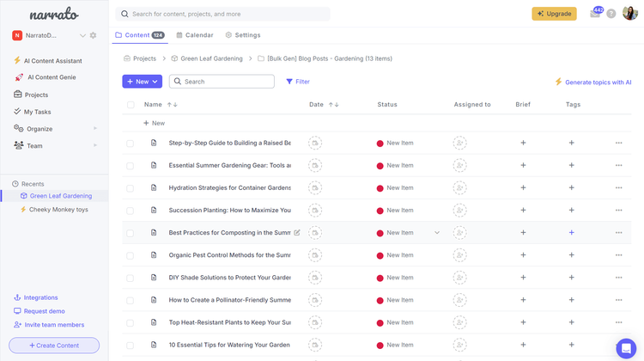Expand the Organize submenu arrow

click(95, 128)
